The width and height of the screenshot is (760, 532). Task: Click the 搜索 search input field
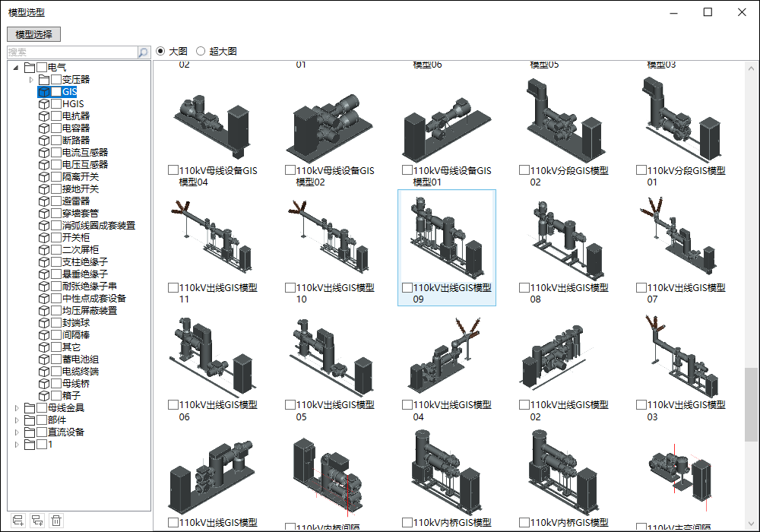(x=72, y=52)
